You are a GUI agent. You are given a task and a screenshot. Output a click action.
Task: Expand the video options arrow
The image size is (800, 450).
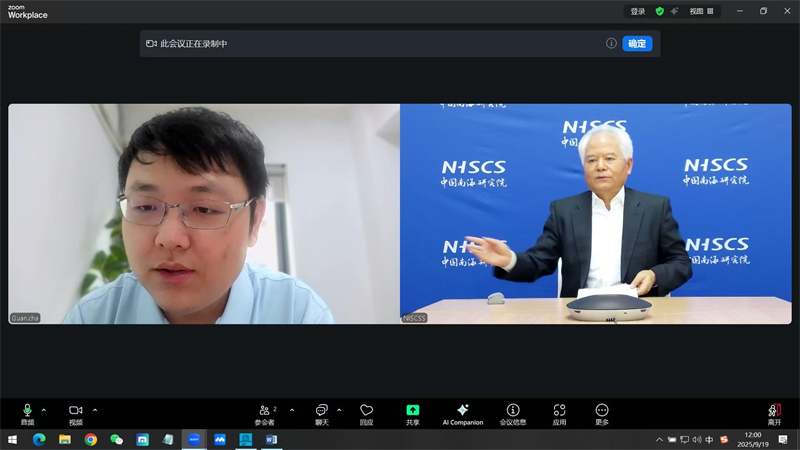click(x=95, y=409)
